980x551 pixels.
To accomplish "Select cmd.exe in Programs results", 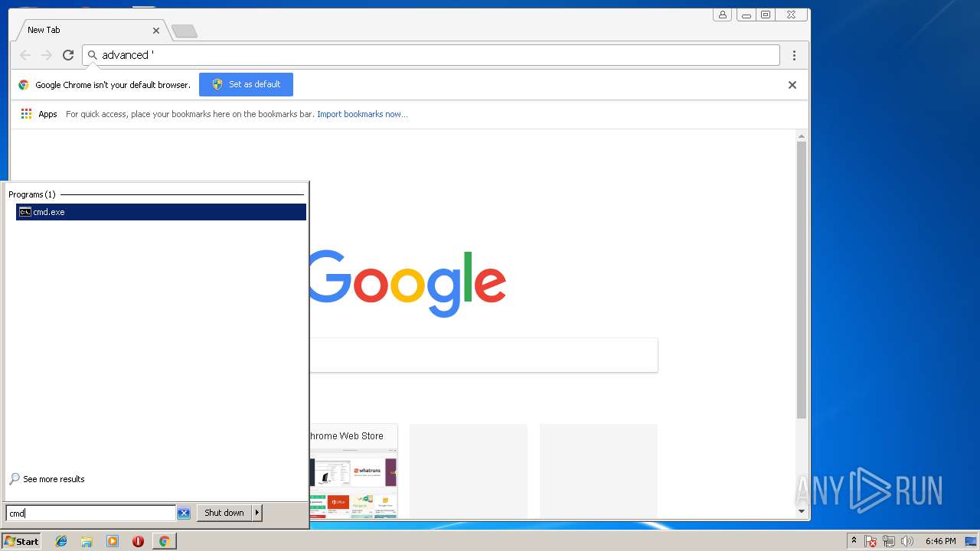I will 161,212.
